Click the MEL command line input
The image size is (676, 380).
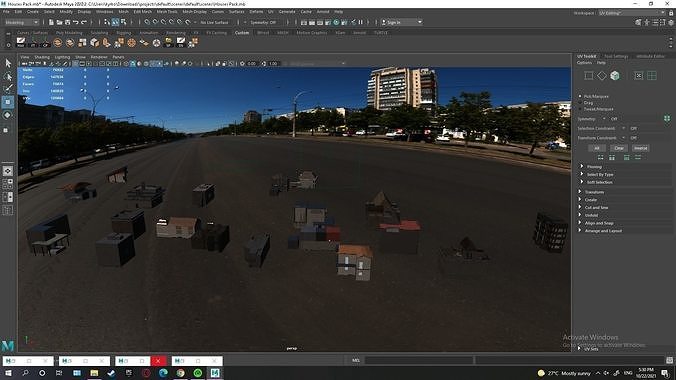point(419,360)
